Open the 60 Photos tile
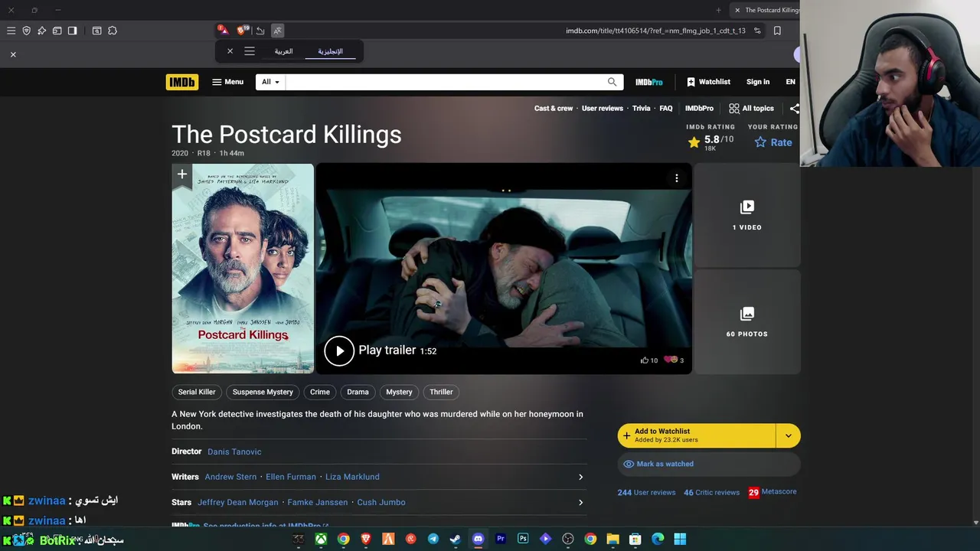This screenshot has height=551, width=980. pyautogui.click(x=746, y=322)
